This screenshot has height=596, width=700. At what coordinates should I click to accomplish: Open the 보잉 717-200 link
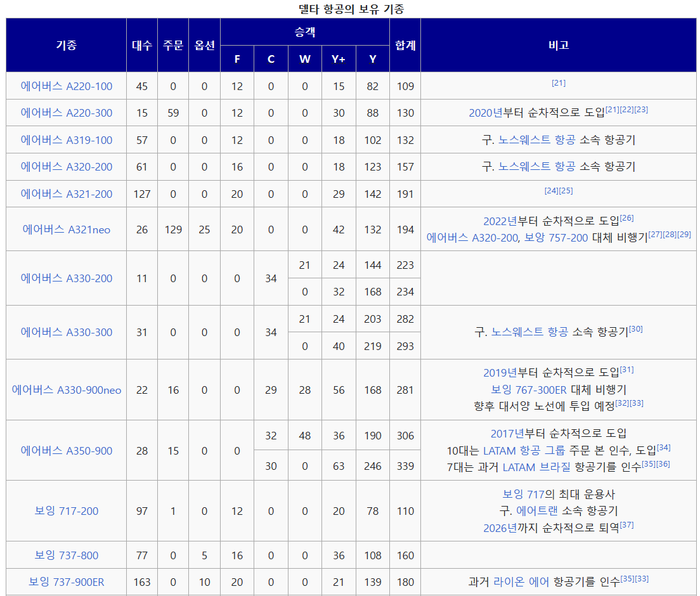(67, 511)
